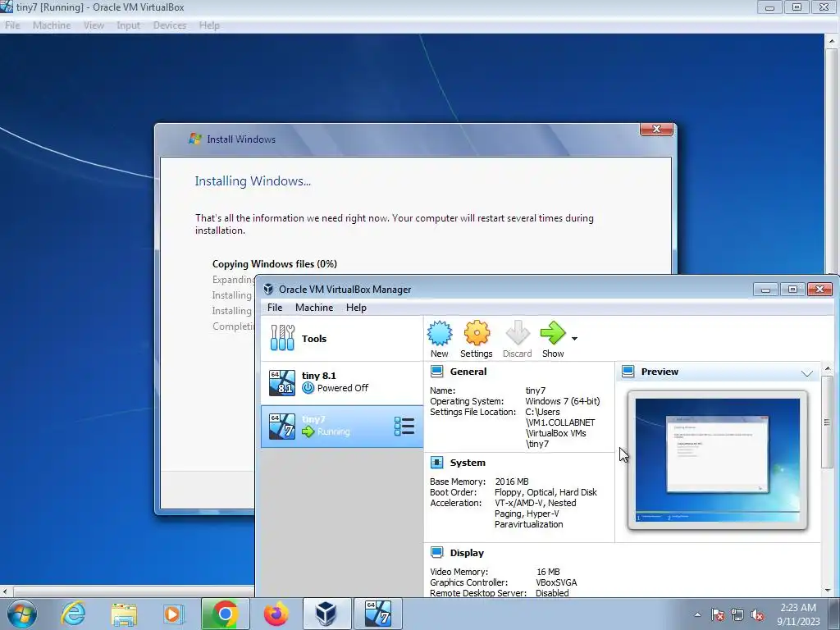The image size is (840, 630).
Task: Open Machine menu in VirtualBox Manager
Action: [x=314, y=308]
